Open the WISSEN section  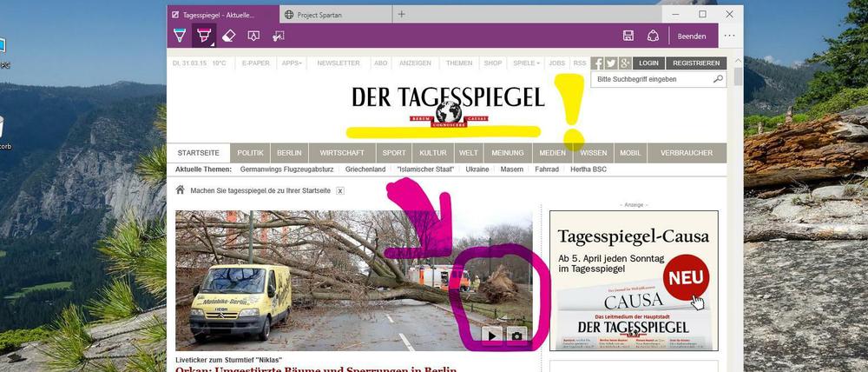click(x=594, y=153)
